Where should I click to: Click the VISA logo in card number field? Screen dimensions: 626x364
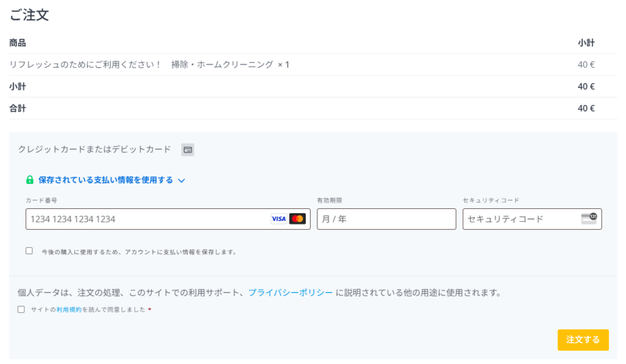[279, 219]
